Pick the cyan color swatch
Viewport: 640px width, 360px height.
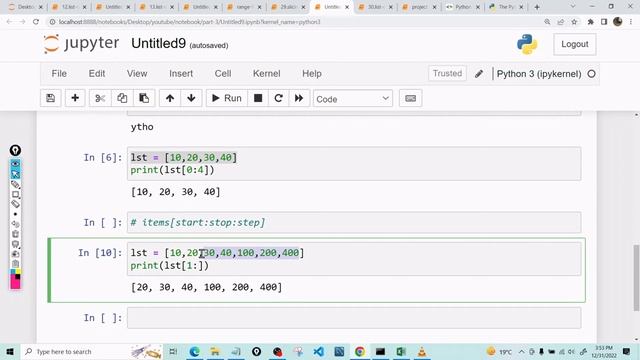point(13,272)
